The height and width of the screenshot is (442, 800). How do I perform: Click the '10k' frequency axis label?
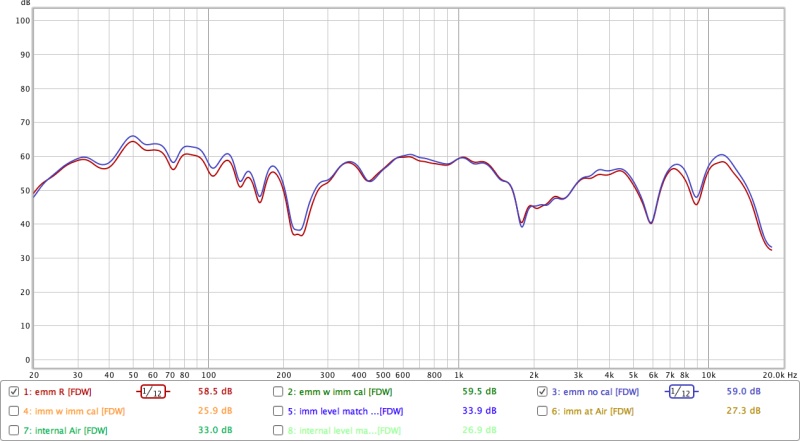(x=708, y=375)
